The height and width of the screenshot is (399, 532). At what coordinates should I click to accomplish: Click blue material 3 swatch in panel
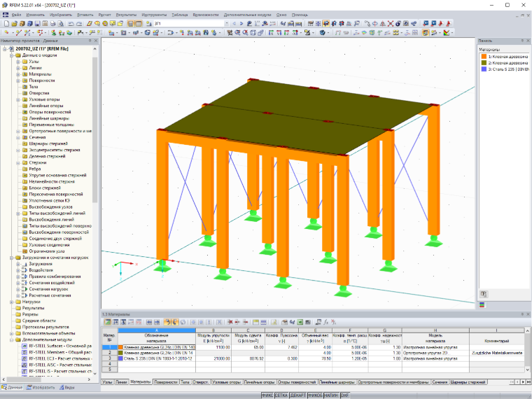pyautogui.click(x=484, y=69)
